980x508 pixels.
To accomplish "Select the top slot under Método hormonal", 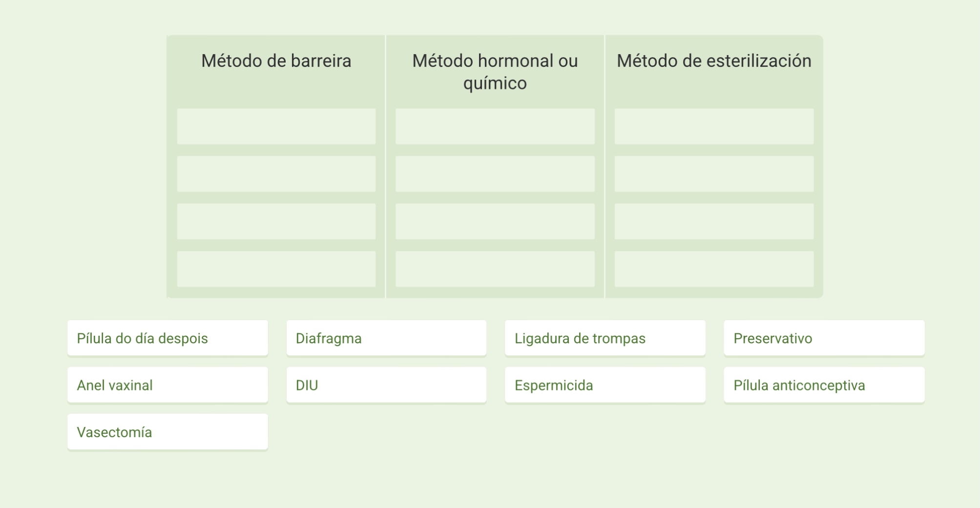I will tap(495, 126).
